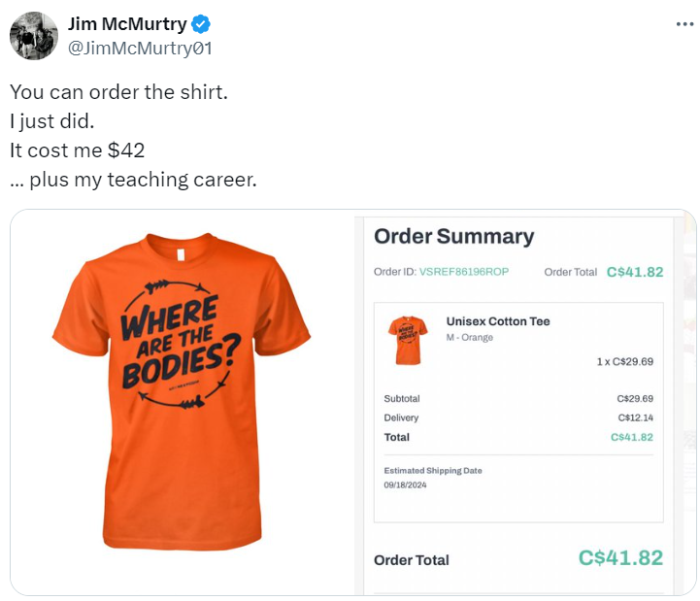Click the Unisex Cotton Tee product title
700x601 pixels.
point(497,321)
